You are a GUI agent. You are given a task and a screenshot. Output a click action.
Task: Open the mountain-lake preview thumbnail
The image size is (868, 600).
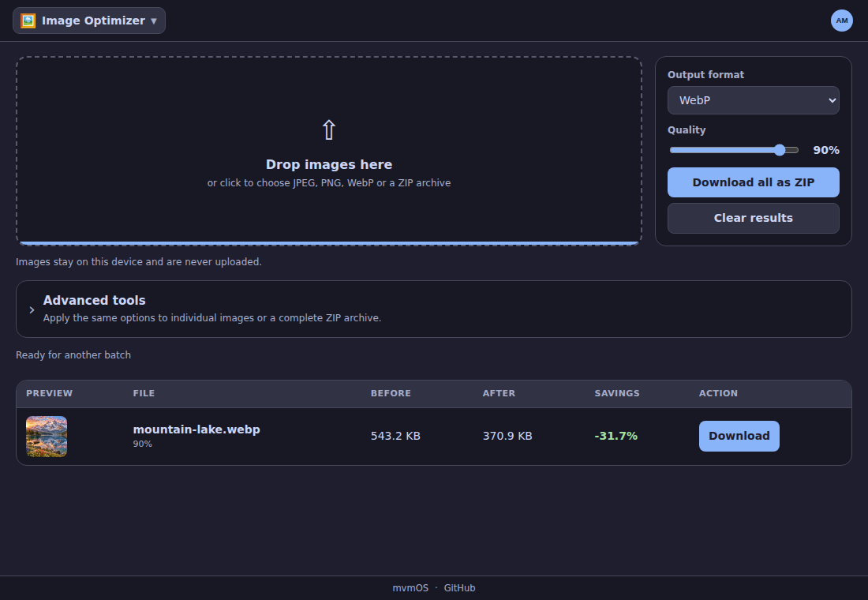47,437
